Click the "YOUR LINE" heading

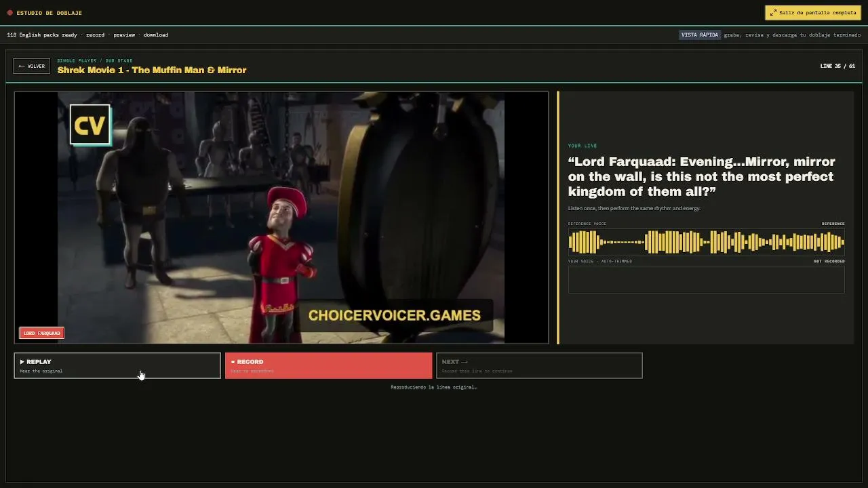coord(583,146)
